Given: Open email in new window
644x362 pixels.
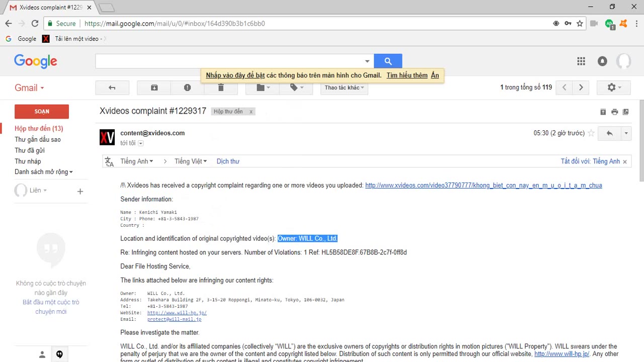Looking at the screenshot, I should click(x=626, y=112).
